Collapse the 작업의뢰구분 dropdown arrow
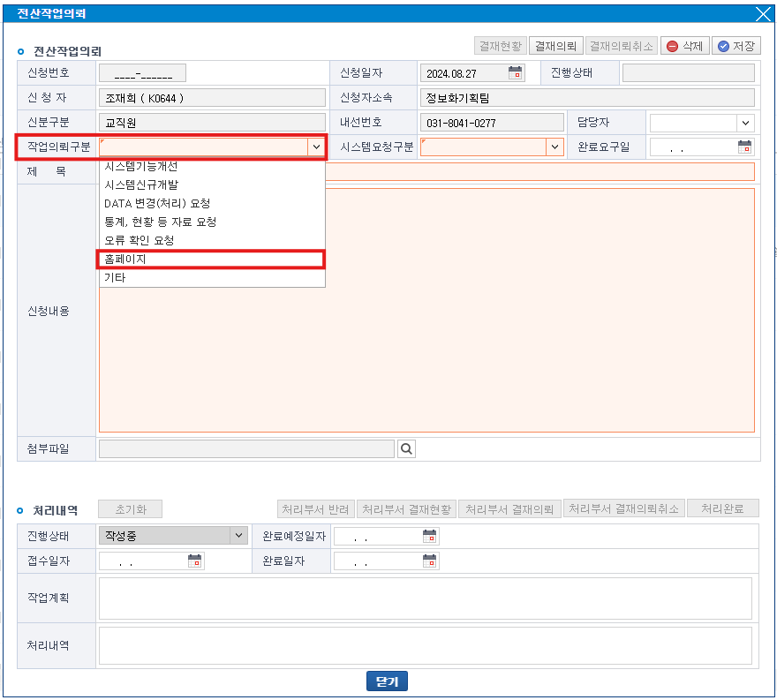The height and width of the screenshot is (700, 777). click(316, 147)
